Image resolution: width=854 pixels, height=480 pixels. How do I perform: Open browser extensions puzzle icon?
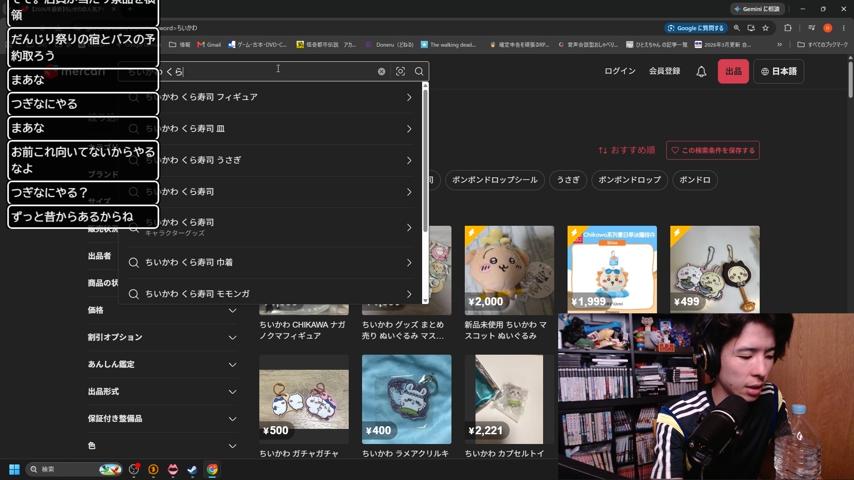click(x=788, y=28)
